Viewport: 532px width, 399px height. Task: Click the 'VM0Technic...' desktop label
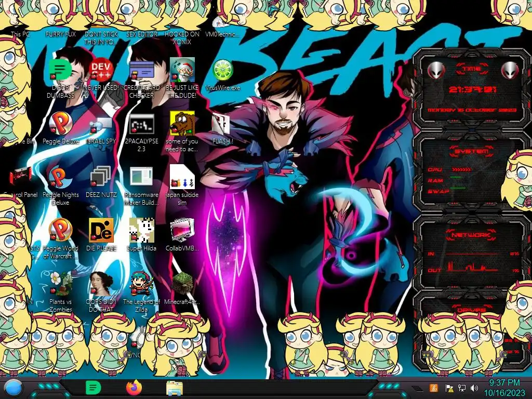click(222, 34)
